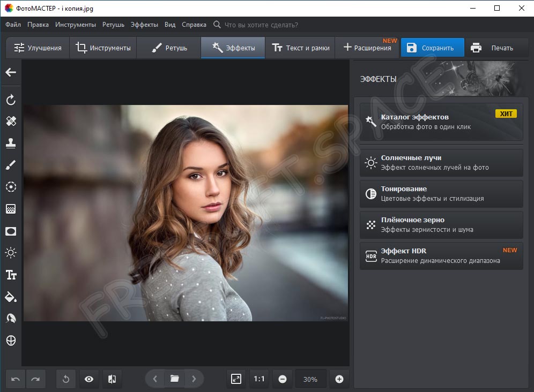Pick the paint bucket fill tool

pyautogui.click(x=11, y=297)
